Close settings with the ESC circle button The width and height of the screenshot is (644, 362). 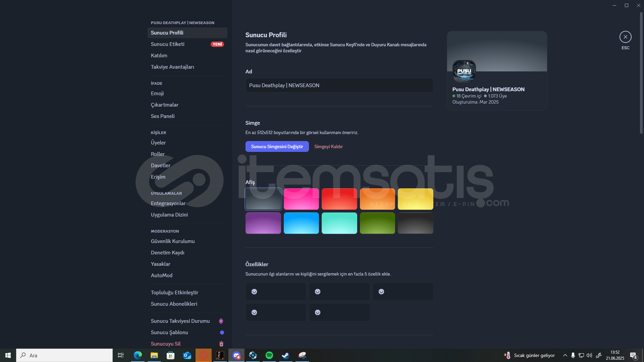tap(625, 37)
